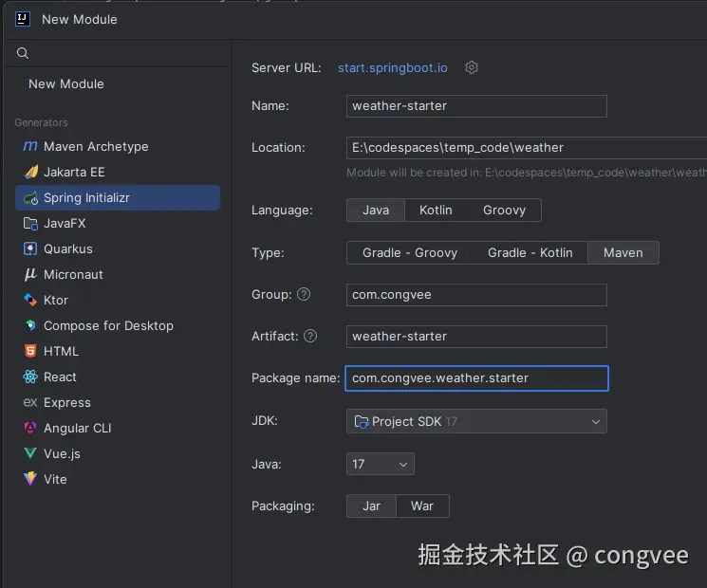Select Kotlin as the language
Screen dimensions: 707x588
pyautogui.click(x=436, y=210)
